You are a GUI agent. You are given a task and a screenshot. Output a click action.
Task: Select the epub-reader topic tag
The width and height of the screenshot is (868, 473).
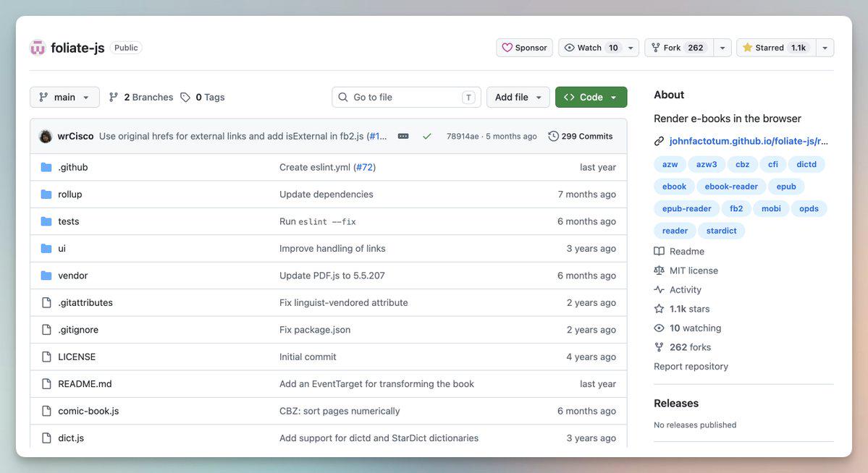click(686, 208)
